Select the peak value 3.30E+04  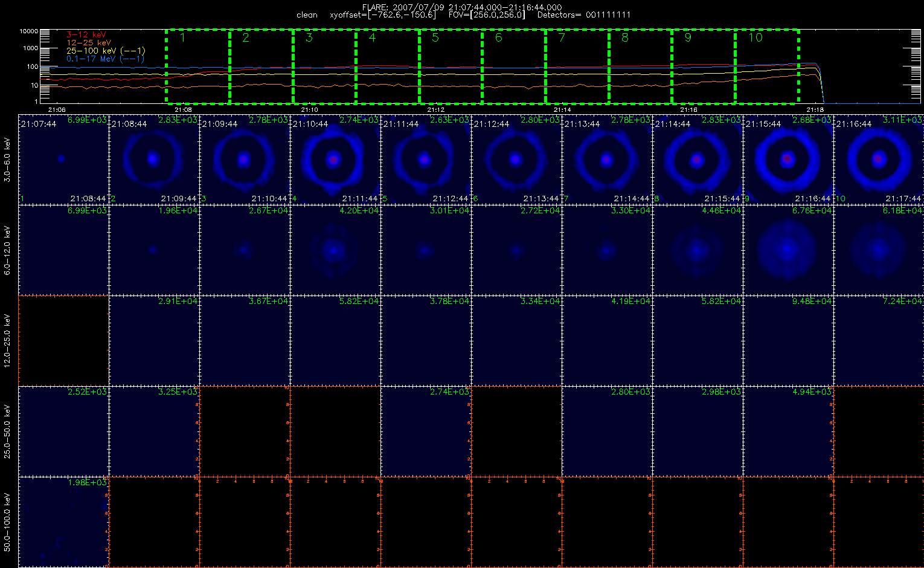(631, 211)
